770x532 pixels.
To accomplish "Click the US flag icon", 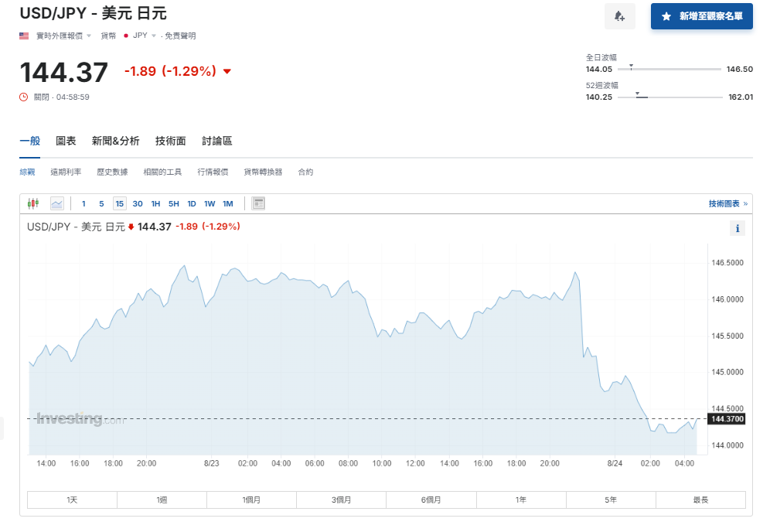I will pos(24,36).
